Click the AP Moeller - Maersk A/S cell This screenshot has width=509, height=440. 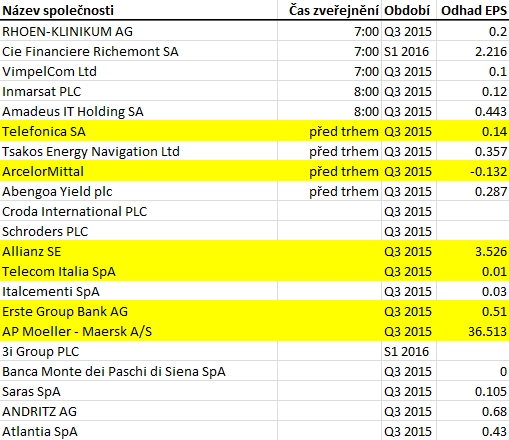(x=139, y=331)
